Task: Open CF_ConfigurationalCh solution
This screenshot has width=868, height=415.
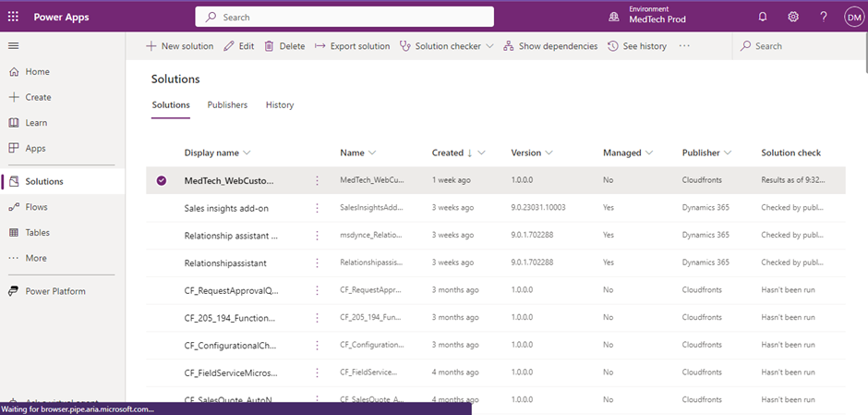Action: [x=230, y=345]
